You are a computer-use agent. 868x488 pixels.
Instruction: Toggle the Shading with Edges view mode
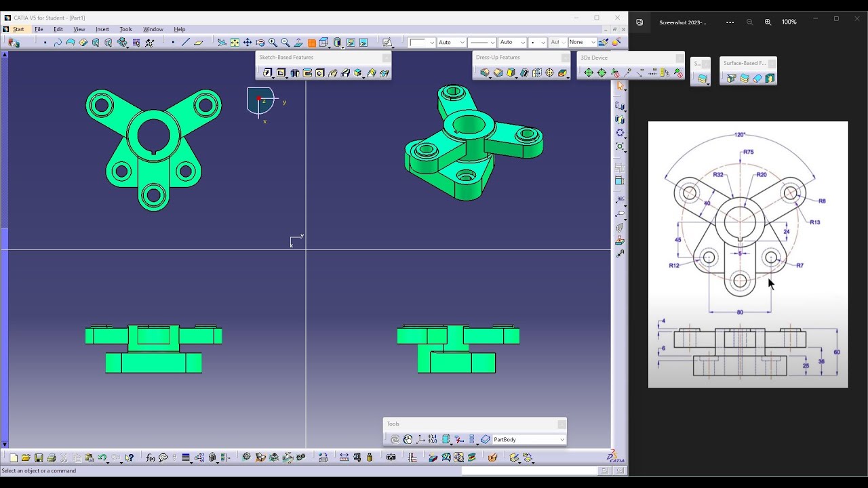[x=337, y=42]
